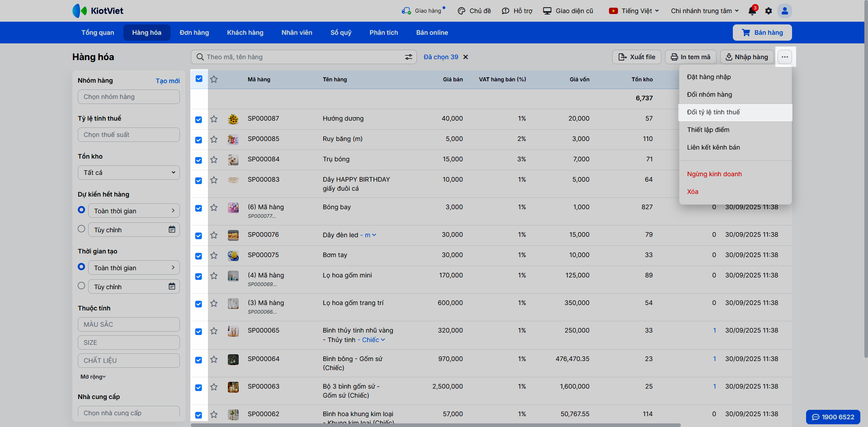Open calendar icon in Thời gian tạo Tùy chỉnh
The width and height of the screenshot is (868, 427).
coord(172,286)
